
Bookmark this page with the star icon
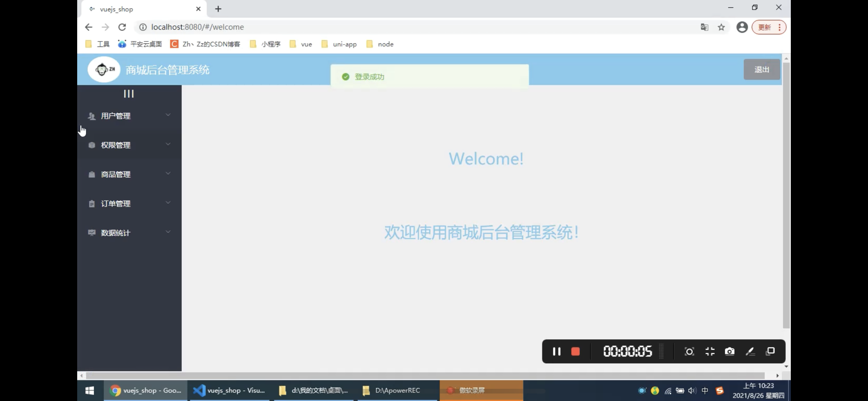pos(721,27)
